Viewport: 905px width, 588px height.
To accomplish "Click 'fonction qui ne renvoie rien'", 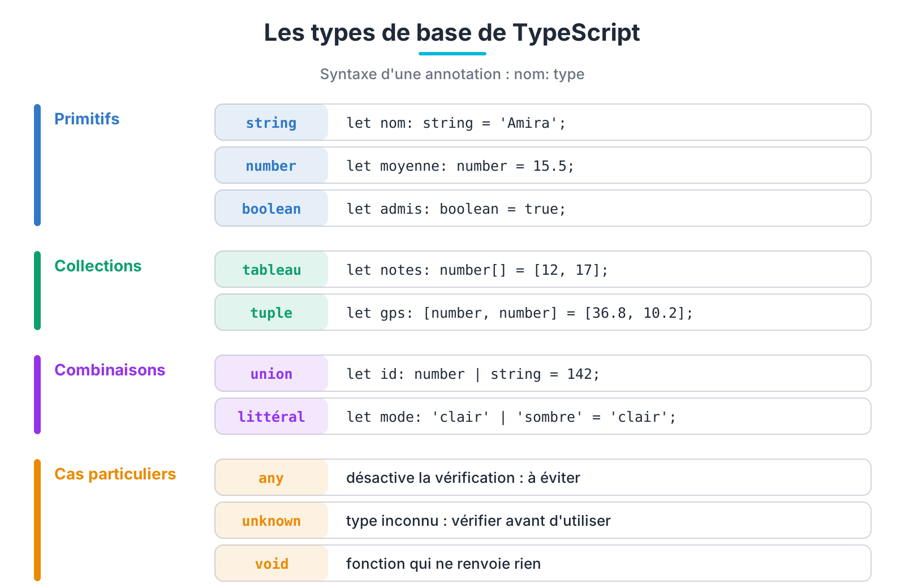I will (x=443, y=564).
